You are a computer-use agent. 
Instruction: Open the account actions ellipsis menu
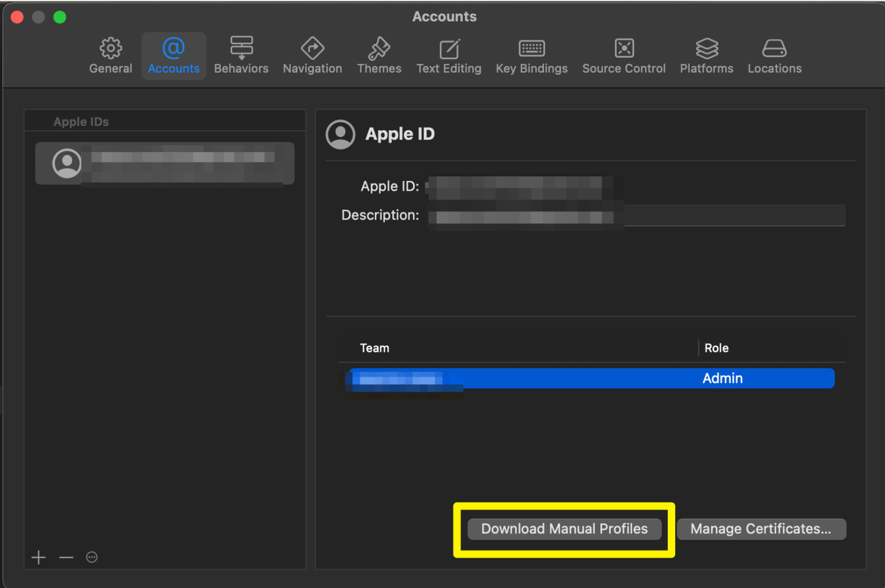92,557
